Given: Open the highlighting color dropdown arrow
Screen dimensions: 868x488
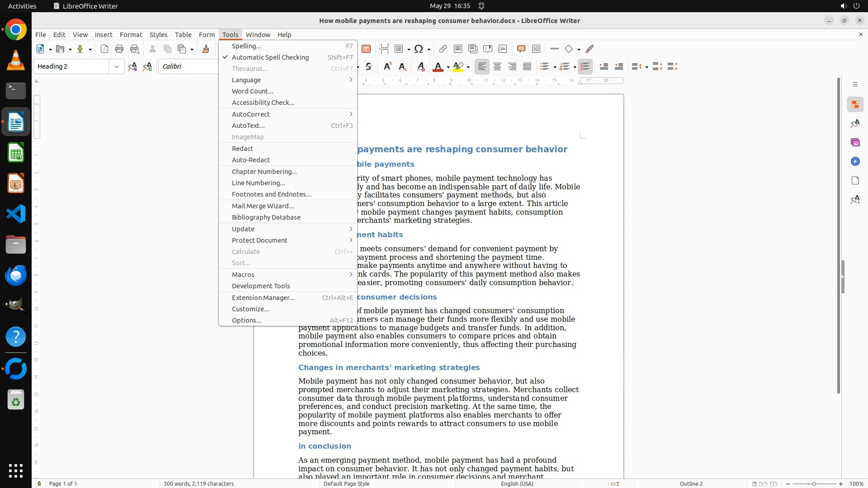Looking at the screenshot, I should 468,67.
